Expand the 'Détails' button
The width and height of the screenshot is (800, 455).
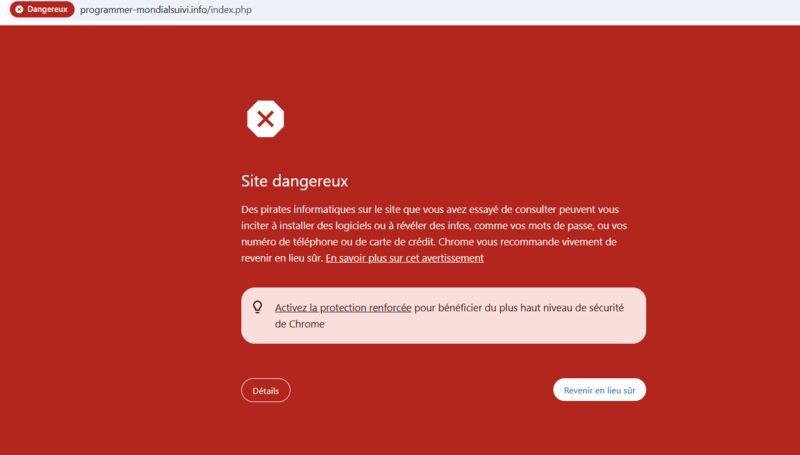click(x=266, y=390)
